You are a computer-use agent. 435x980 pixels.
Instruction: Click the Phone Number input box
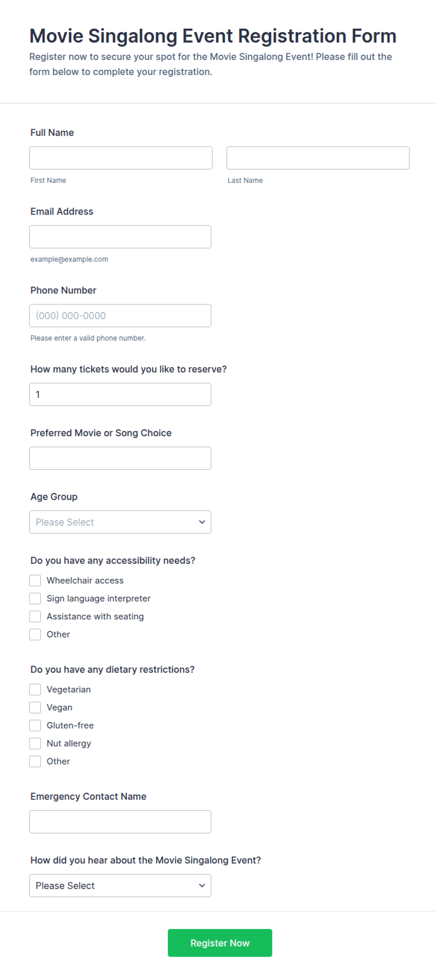[x=120, y=316]
